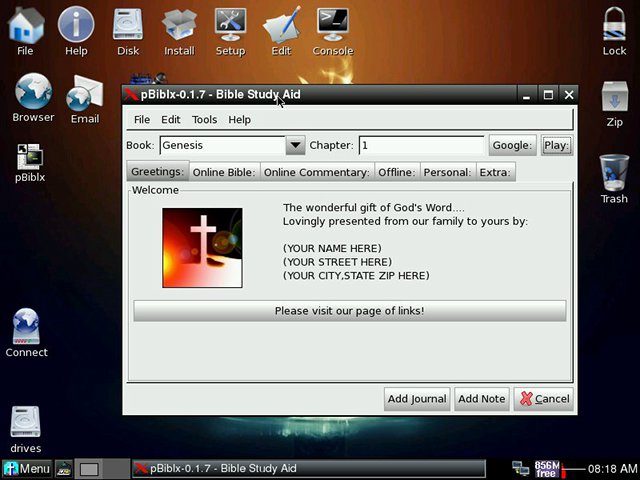Open the Disk desktop icon
This screenshot has height=480, width=640.
128,31
